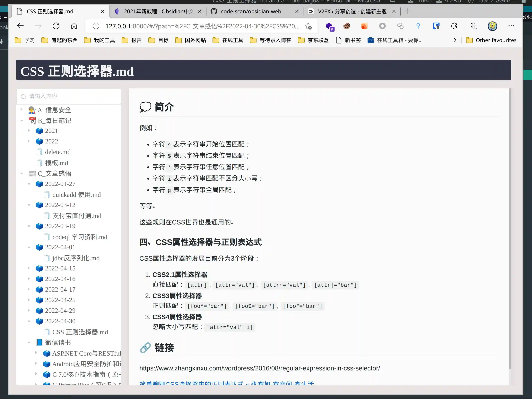Expand the A_信息安全 folder
532x399 pixels.
point(21,110)
